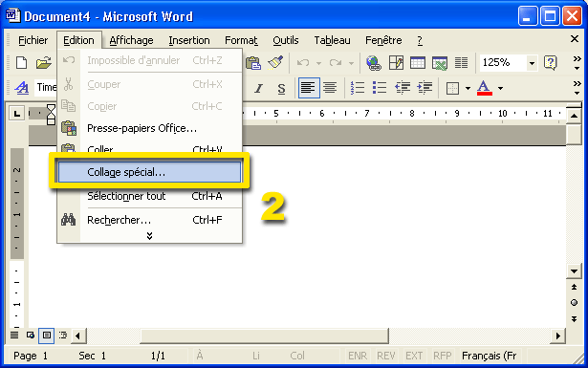Choose Sélectionner tout menu entry
The width and height of the screenshot is (588, 368).
(x=149, y=196)
